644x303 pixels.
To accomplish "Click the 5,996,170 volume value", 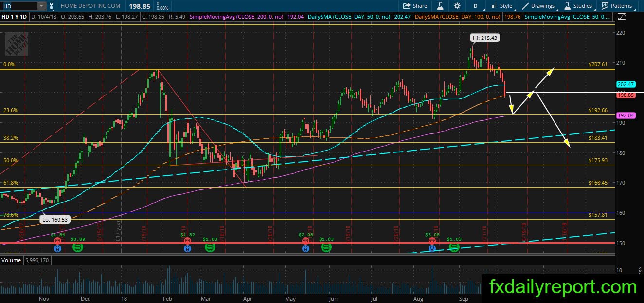I will [36, 260].
